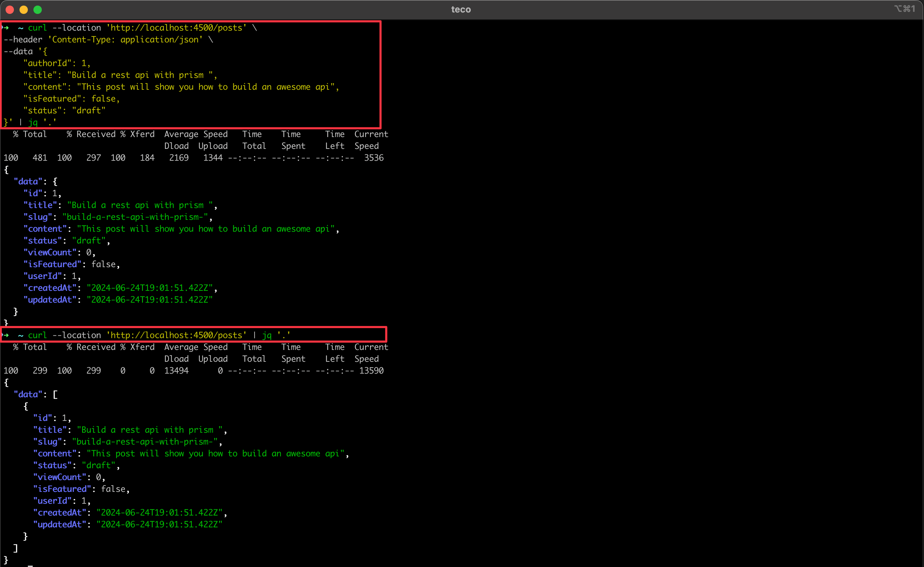Click the "data": [ array opening line
This screenshot has width=924, height=567.
point(36,394)
